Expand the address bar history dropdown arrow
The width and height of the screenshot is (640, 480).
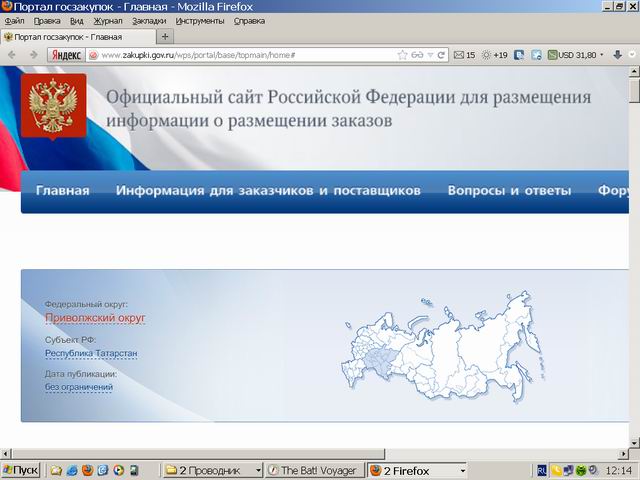430,55
